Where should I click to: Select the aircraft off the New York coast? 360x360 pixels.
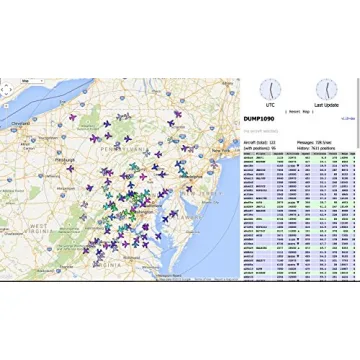[214, 164]
